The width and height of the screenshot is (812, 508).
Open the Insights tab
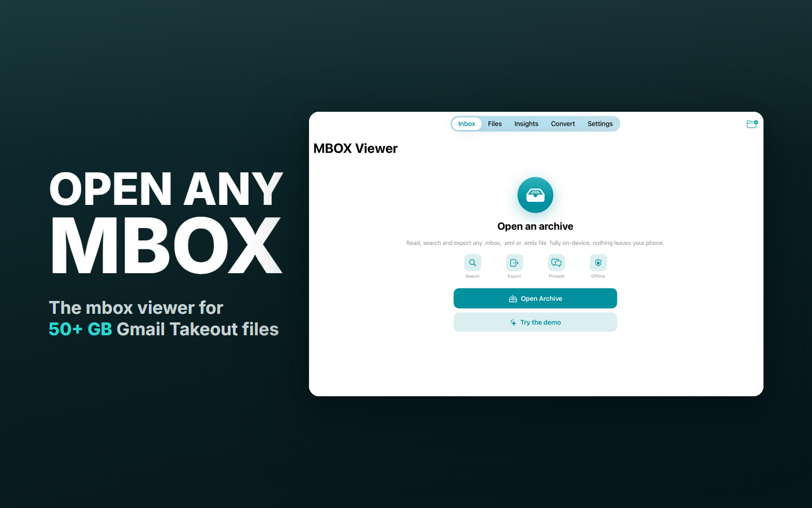pos(526,124)
